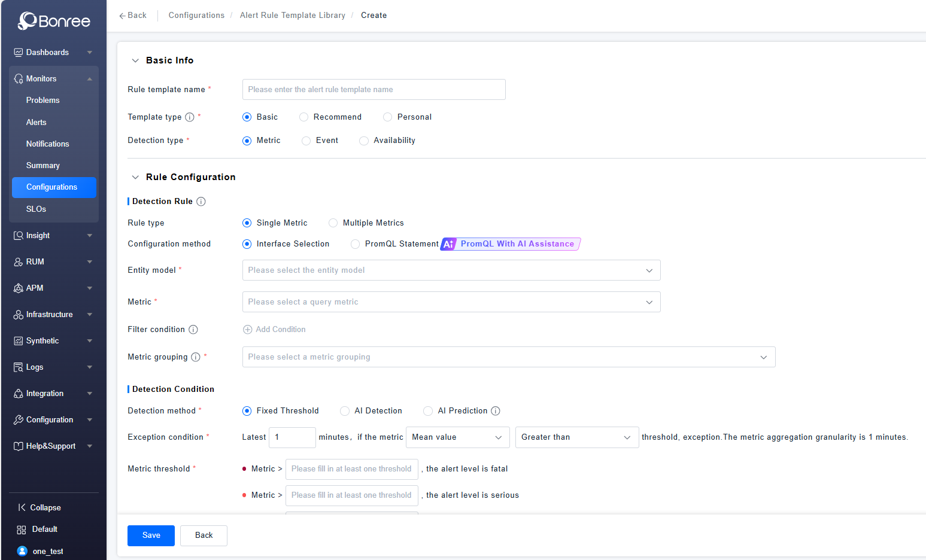
Task: Choose the Event detection type
Action: tap(306, 141)
